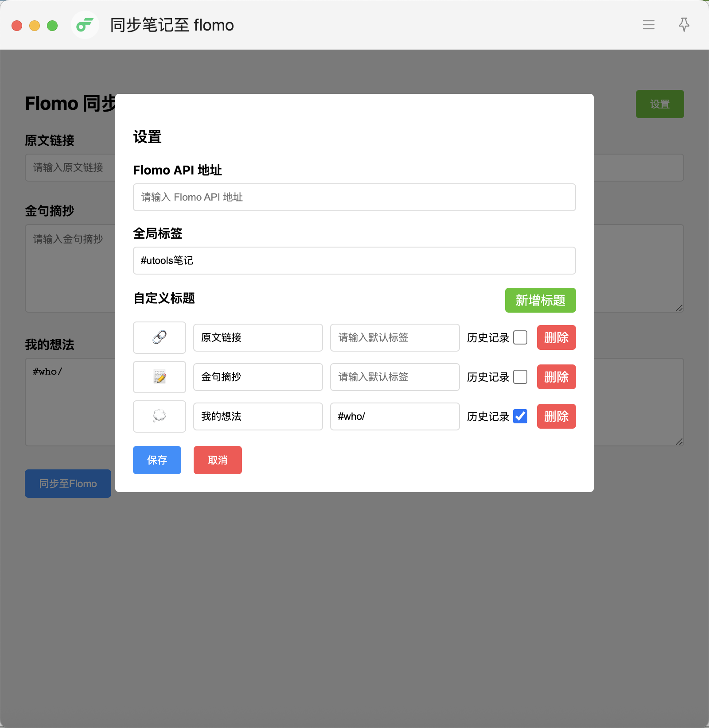The width and height of the screenshot is (709, 728).
Task: Click the green 设置 button behind dialog
Action: click(660, 104)
